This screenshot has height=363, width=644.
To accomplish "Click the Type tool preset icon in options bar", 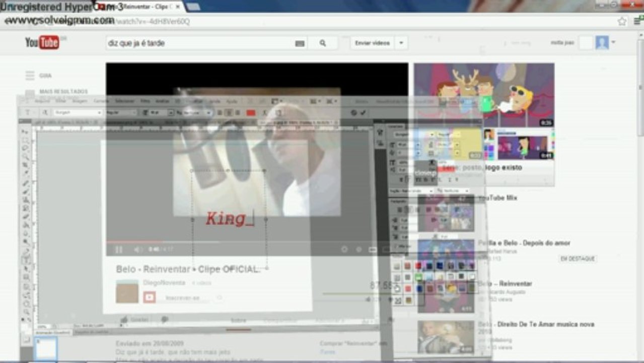I will click(x=27, y=112).
